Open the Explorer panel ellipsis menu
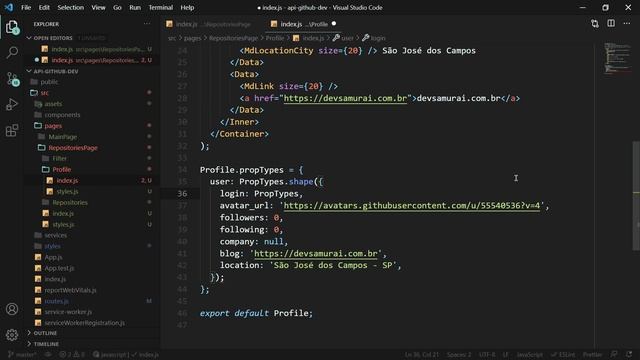Screen dimensions: 640x360 pos(147,24)
